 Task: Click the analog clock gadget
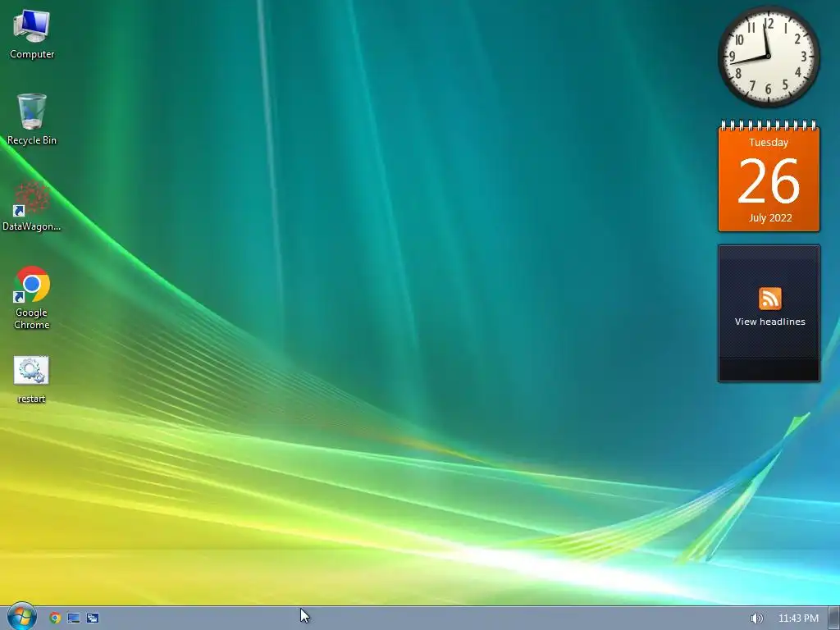pyautogui.click(x=768, y=57)
